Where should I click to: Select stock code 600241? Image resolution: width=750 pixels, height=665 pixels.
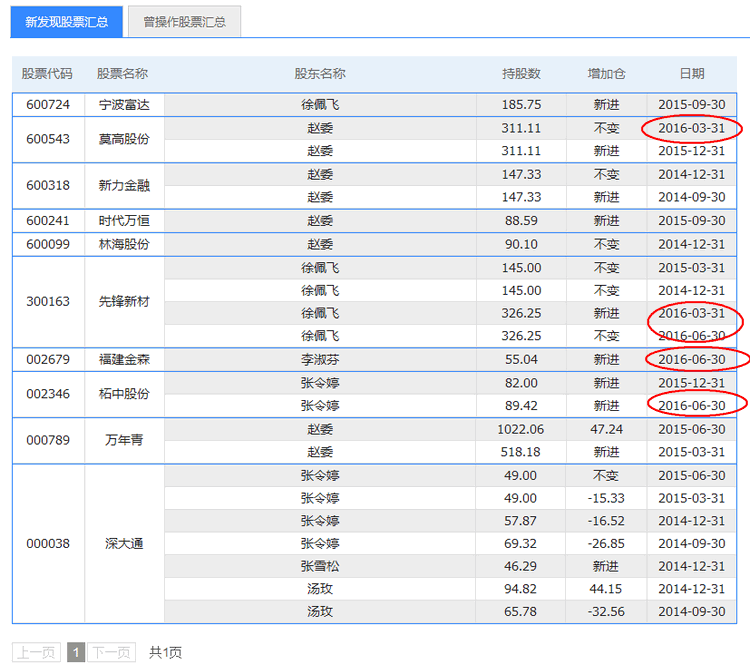pos(48,221)
